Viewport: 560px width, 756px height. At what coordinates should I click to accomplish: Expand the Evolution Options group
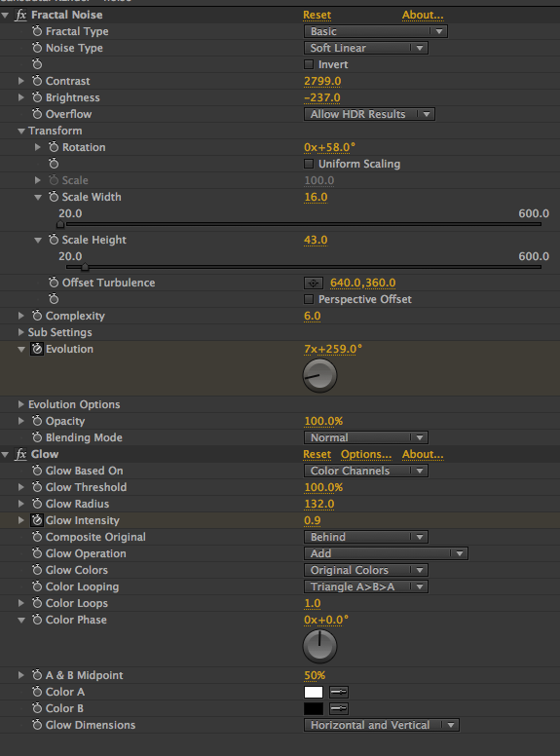(x=21, y=404)
